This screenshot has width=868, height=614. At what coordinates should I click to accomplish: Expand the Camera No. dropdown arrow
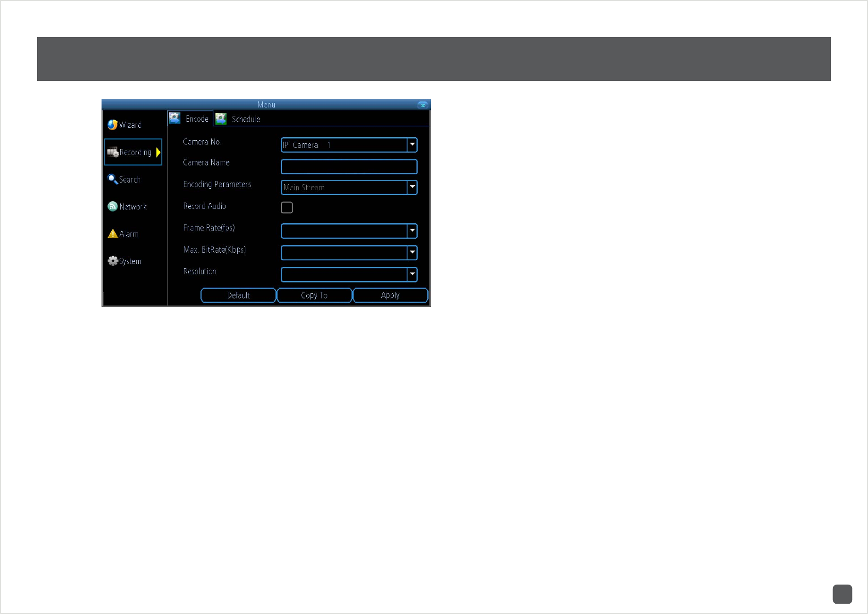pos(412,145)
